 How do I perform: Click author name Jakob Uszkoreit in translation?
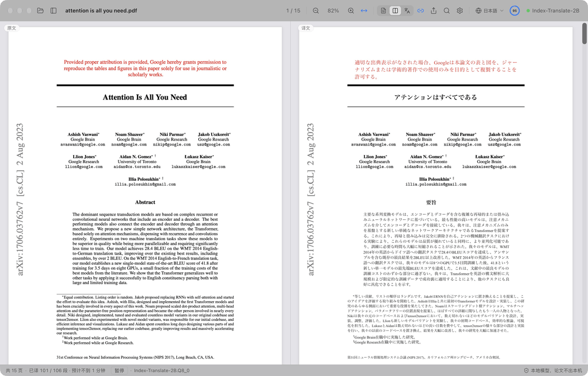[x=504, y=134]
